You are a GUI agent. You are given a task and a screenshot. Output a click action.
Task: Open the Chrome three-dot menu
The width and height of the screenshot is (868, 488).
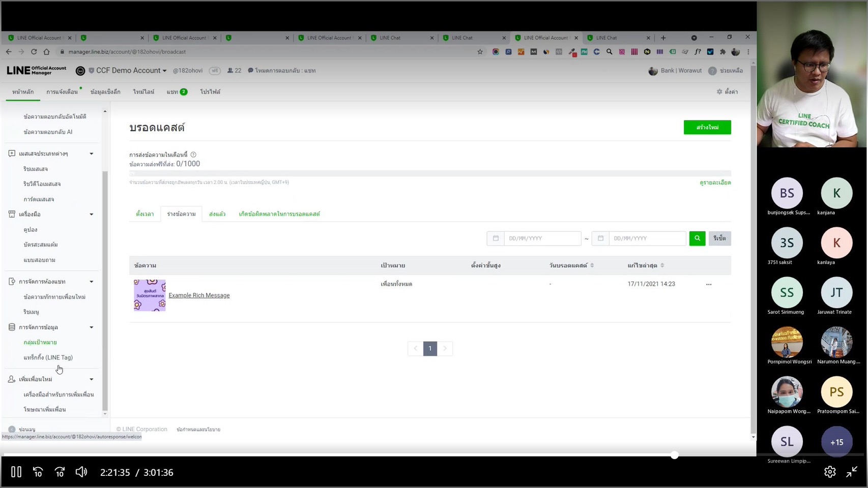pos(748,52)
